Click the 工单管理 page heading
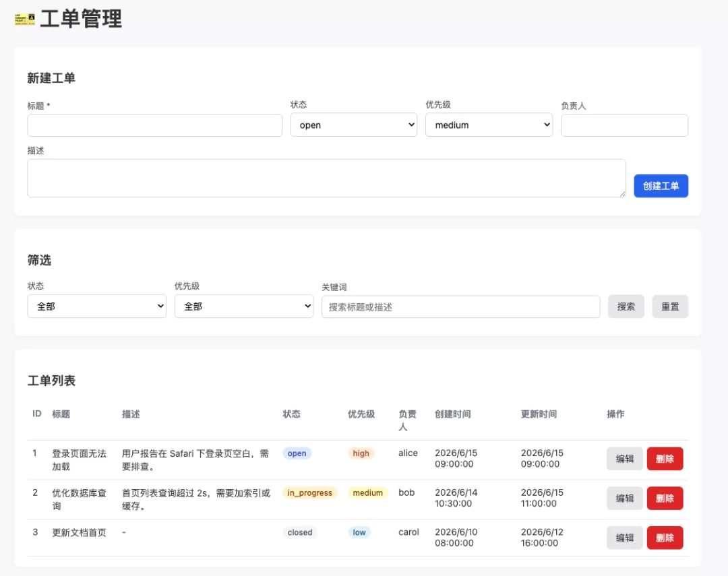This screenshot has height=576, width=728. pos(81,19)
